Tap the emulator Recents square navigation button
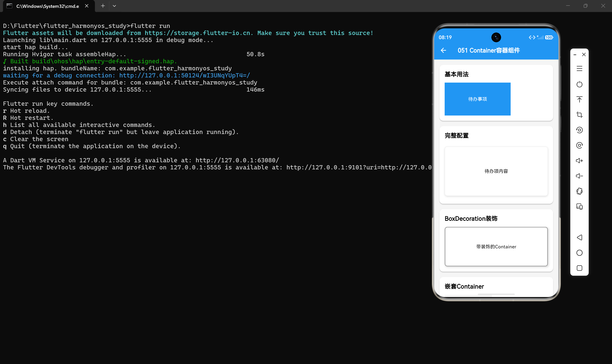 click(x=579, y=268)
